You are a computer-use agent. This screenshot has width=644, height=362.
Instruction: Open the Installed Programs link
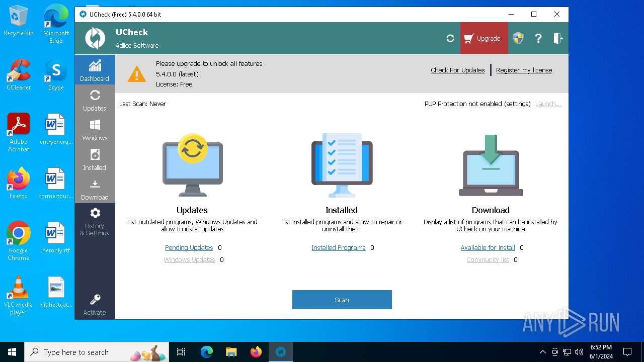click(x=339, y=248)
